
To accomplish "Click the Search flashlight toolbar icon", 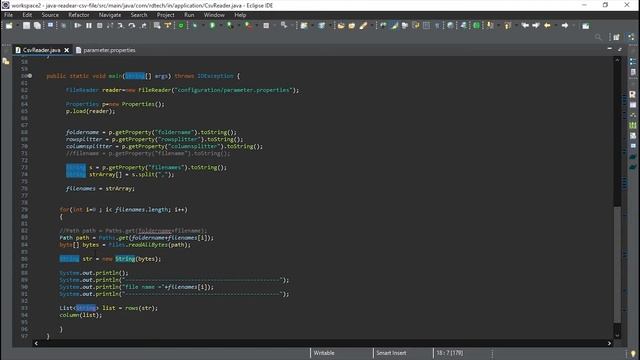I will pos(363,26).
